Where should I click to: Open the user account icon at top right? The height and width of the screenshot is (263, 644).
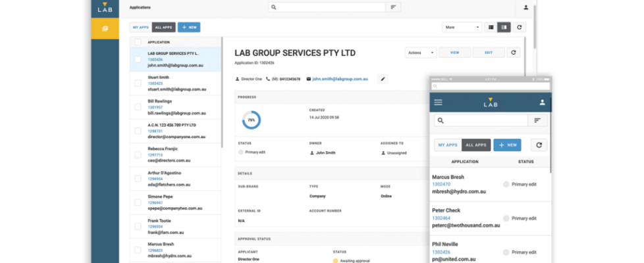tap(525, 7)
